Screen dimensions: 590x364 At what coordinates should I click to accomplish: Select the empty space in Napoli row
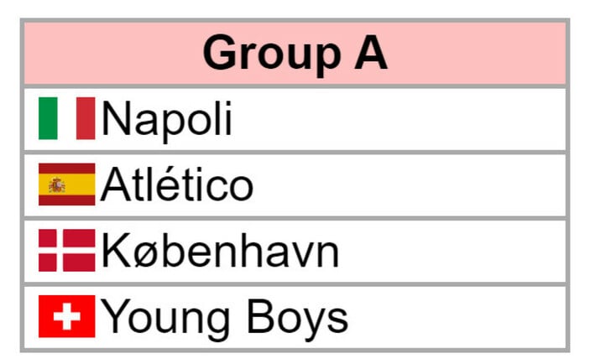[399, 119]
